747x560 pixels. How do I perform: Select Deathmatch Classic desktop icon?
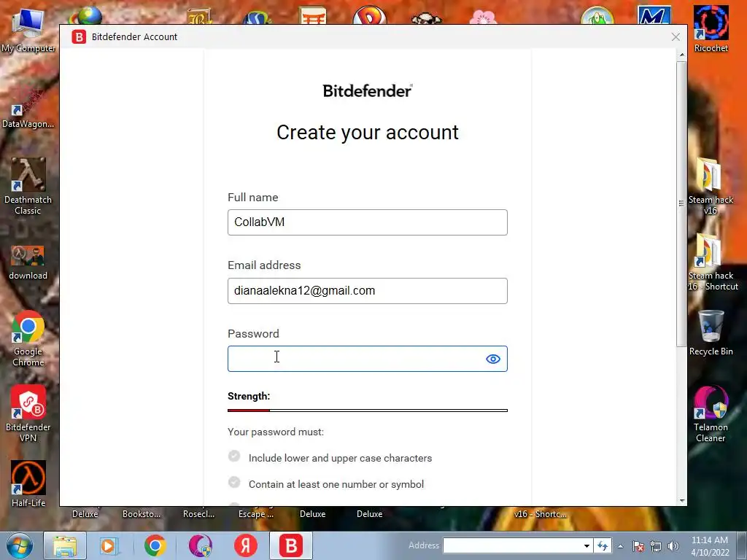click(x=28, y=187)
